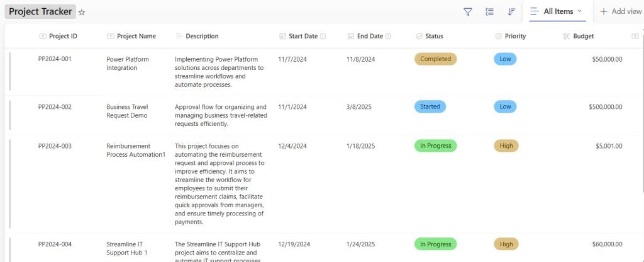Click the description starting This project focuses on
The width and height of the screenshot is (644, 262).
click(x=219, y=185)
